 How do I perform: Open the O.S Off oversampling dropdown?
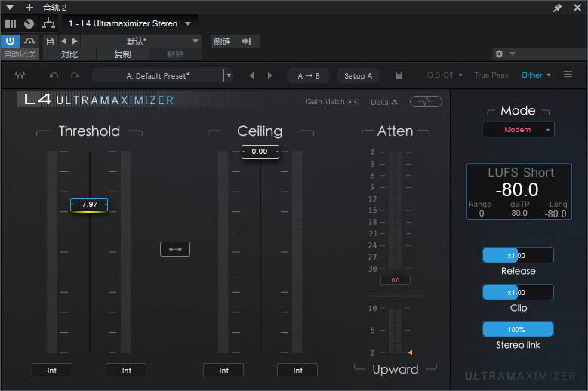(x=445, y=75)
